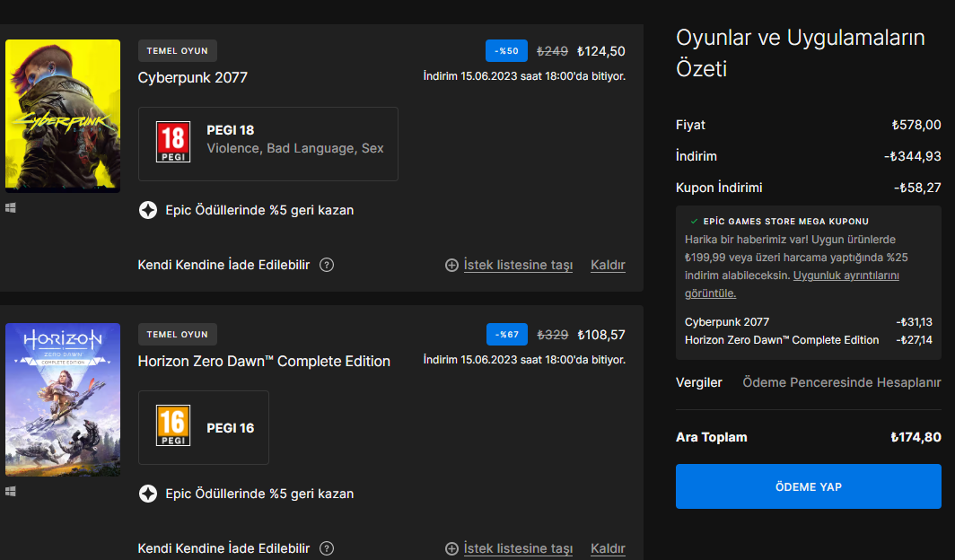Open the refund help icon for Horizon Zero Dawn
The width and height of the screenshot is (955, 560).
tap(327, 548)
